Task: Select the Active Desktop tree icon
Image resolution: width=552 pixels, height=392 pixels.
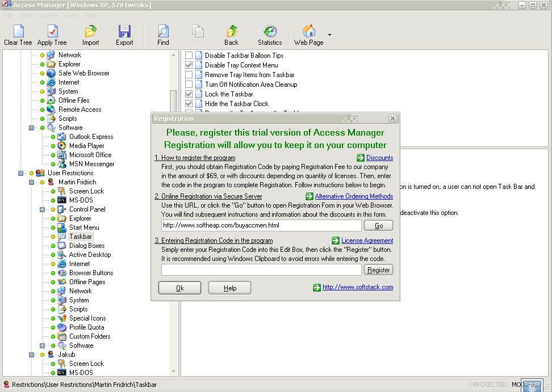Action: [61, 255]
